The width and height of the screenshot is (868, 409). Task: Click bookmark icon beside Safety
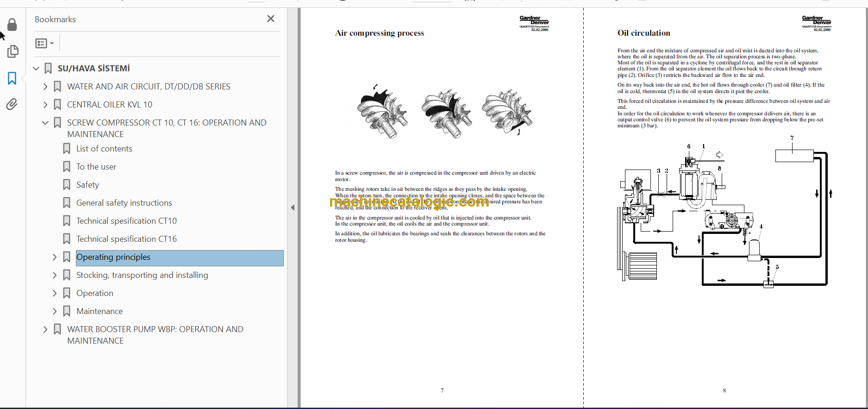[x=67, y=185]
